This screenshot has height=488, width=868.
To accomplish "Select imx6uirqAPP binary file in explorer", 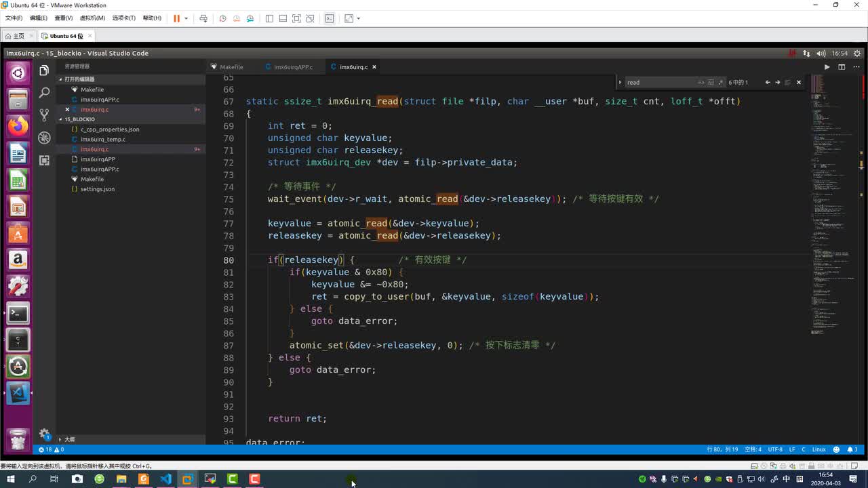I will (98, 159).
